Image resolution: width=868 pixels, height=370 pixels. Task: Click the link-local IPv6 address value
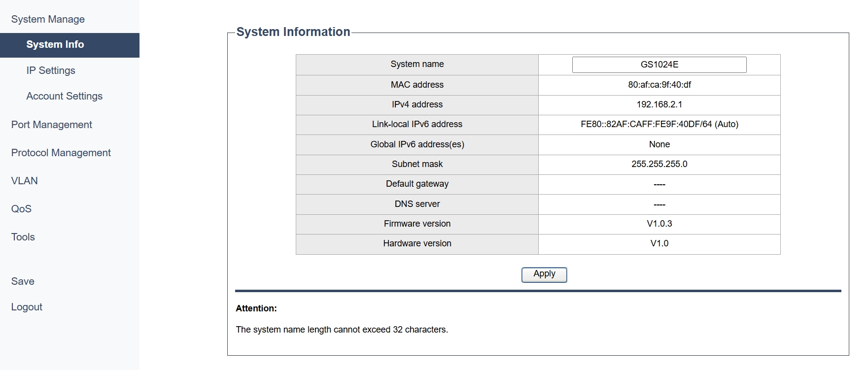(x=659, y=124)
